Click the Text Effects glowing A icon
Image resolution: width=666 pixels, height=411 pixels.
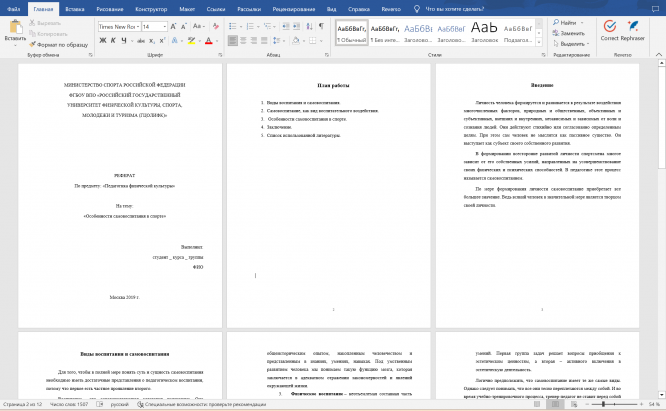175,41
